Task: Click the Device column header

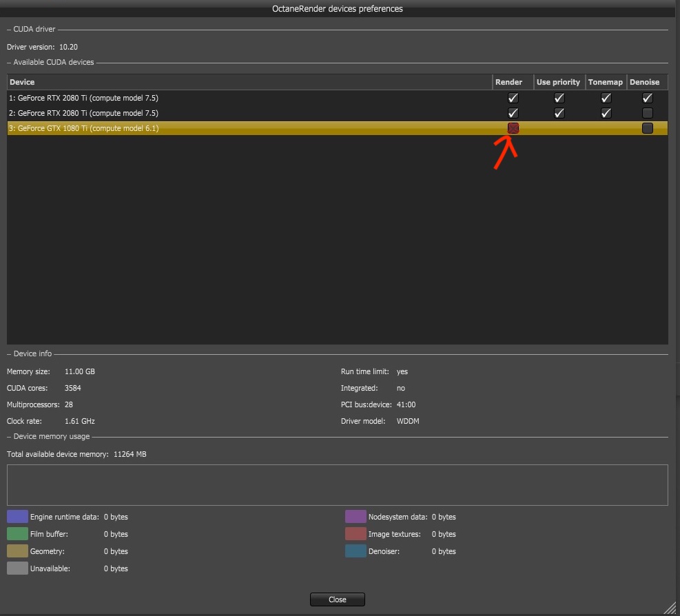Action: [x=249, y=82]
